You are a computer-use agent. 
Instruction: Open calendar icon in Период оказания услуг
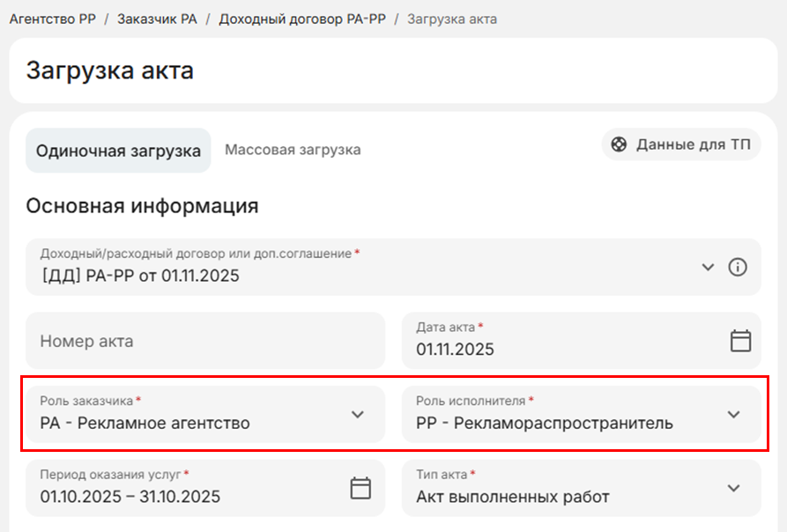(360, 487)
